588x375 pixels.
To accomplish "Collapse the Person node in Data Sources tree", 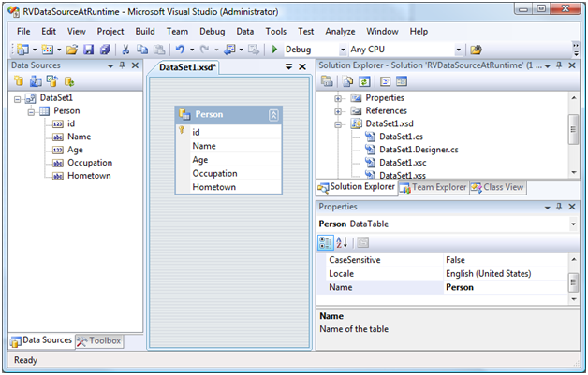I will 31,112.
